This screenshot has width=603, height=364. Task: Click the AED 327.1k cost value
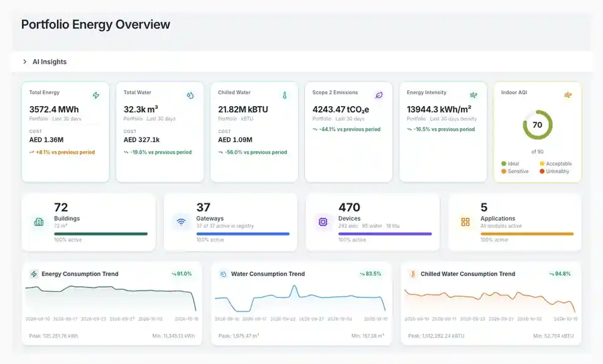141,140
